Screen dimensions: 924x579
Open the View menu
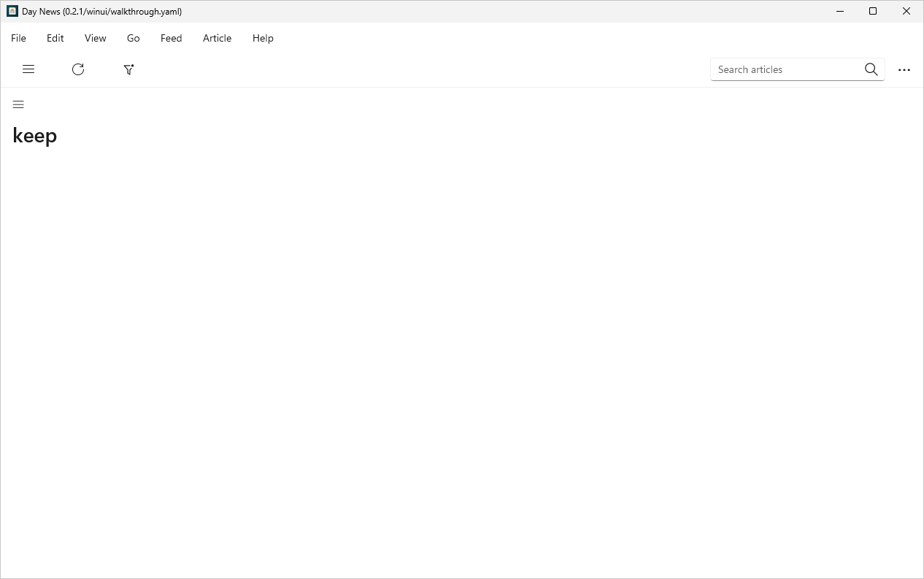tap(95, 38)
